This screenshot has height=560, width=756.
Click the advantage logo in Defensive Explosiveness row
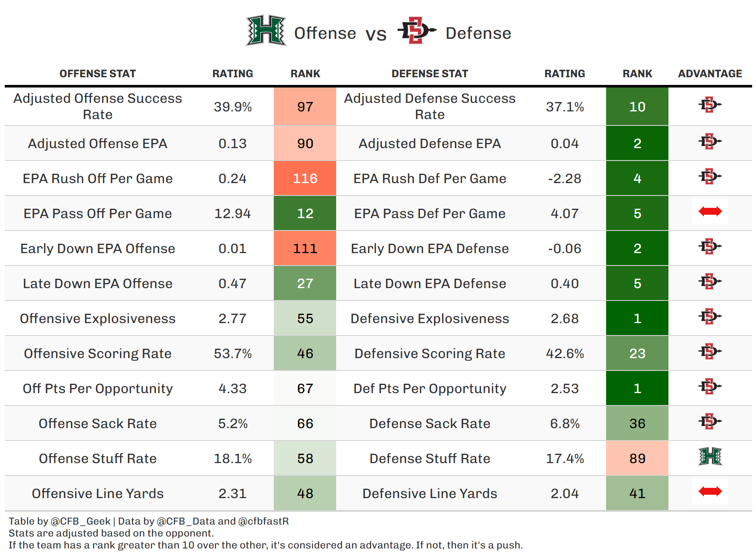pos(710,317)
